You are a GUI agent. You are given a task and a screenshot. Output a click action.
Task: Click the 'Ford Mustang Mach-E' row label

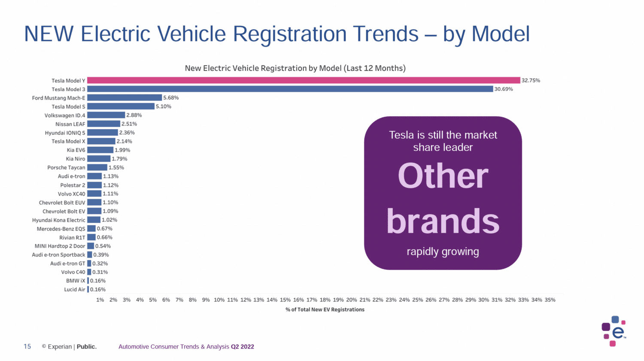[x=58, y=98]
